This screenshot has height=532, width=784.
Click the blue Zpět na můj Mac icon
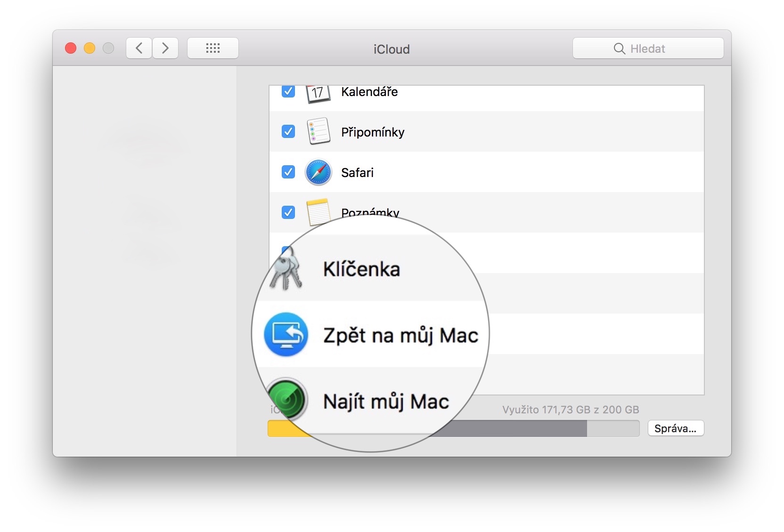point(286,335)
